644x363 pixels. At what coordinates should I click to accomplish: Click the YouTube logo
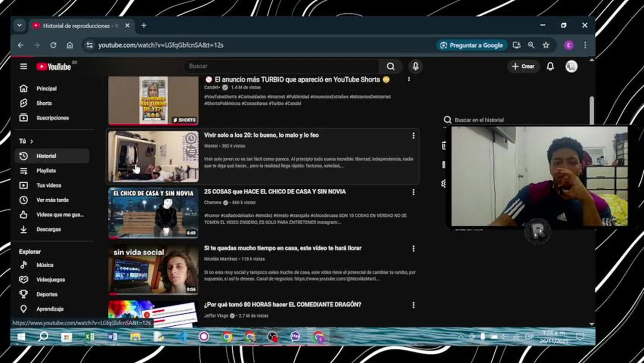point(53,67)
